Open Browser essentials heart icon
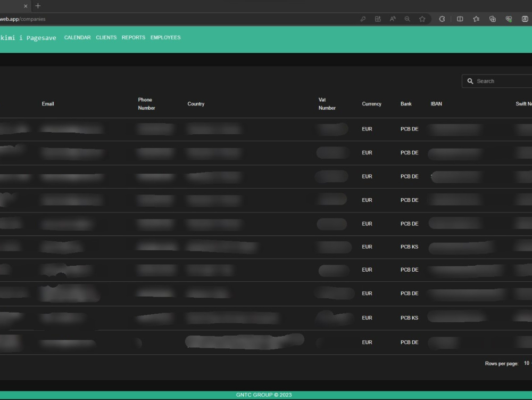This screenshot has height=400, width=532. [509, 19]
